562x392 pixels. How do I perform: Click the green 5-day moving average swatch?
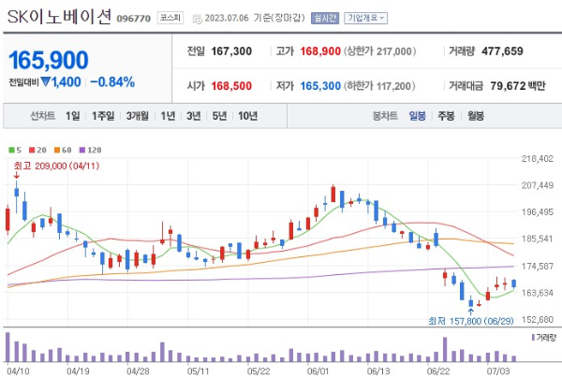click(x=11, y=150)
